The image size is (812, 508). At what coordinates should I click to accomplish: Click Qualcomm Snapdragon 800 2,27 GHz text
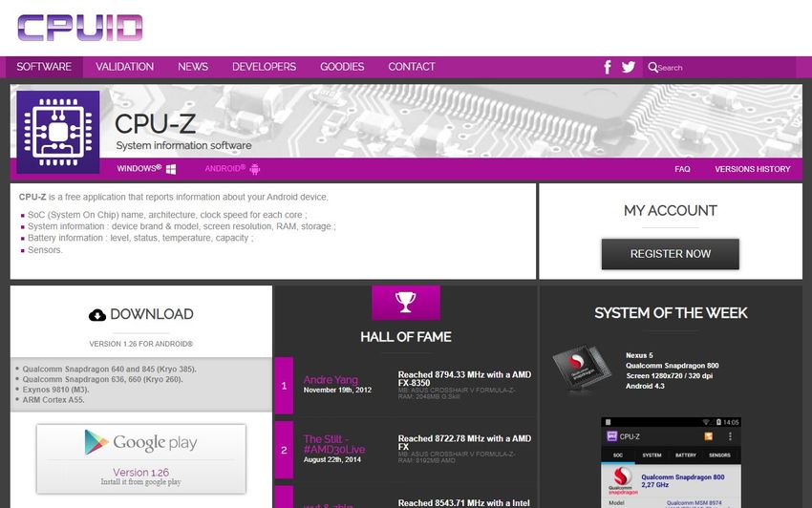(682, 480)
